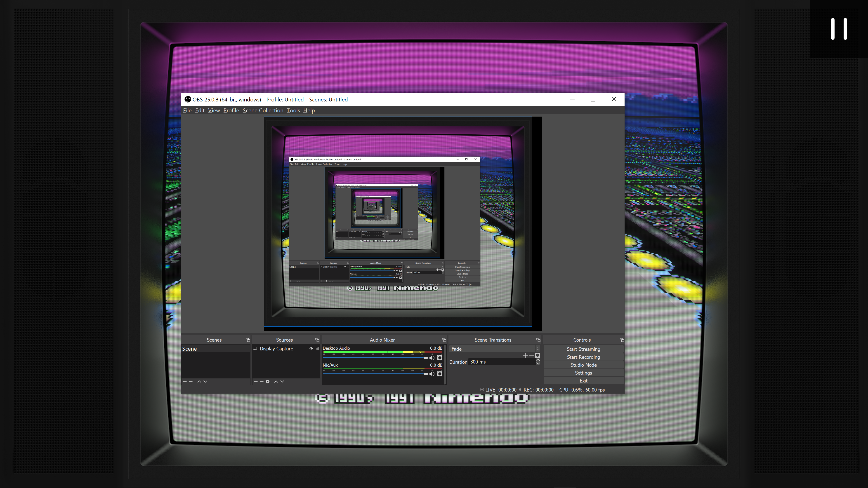
Task: Add a new source with plus icon
Action: [256, 382]
